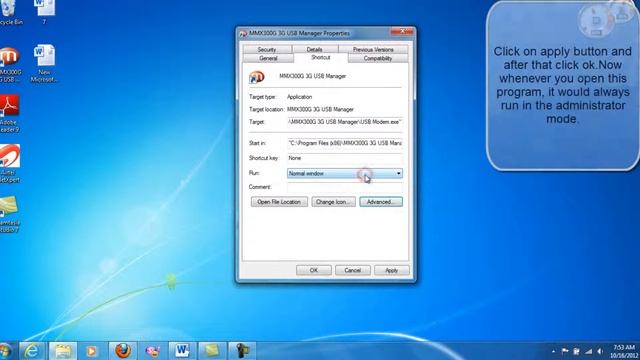Open Windows Media Player from the taskbar
Viewport: 640px width, 360px height.
coord(92,351)
